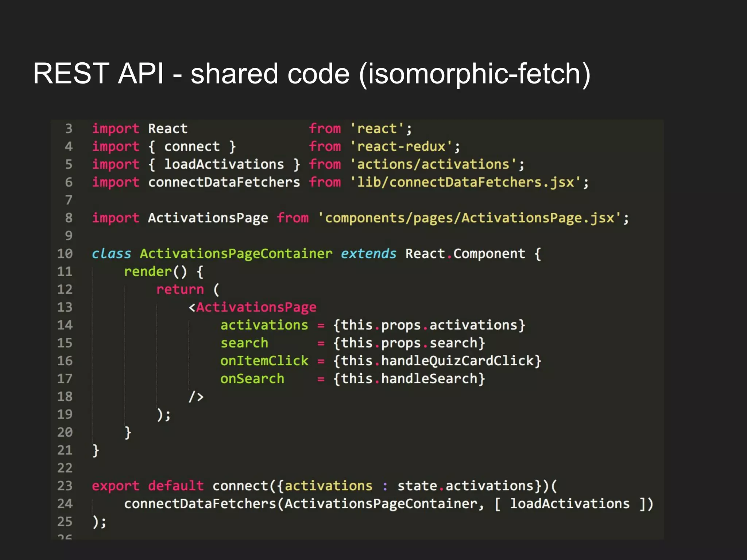This screenshot has height=560, width=747.
Task: Click the '<ActivationsPage' JSX tag
Action: pos(252,307)
